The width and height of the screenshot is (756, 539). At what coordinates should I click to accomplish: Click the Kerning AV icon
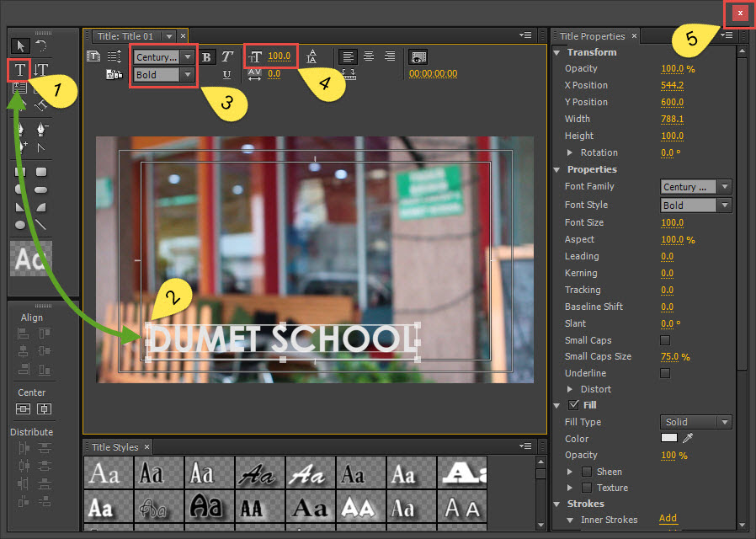[x=254, y=74]
